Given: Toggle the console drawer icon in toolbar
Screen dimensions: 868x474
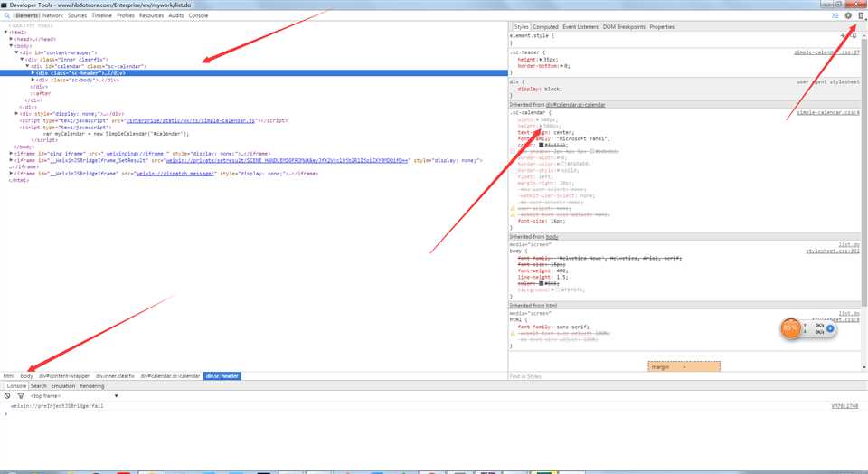Looking at the screenshot, I should tap(835, 15).
